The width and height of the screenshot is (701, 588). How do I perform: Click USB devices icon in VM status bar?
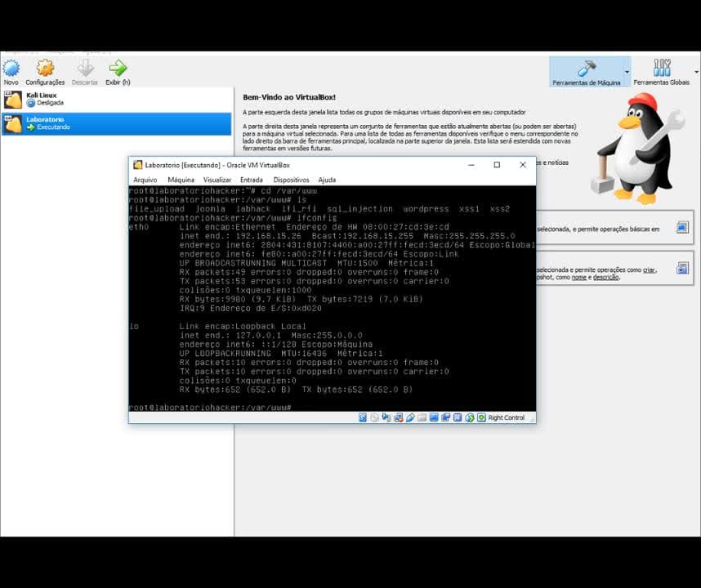[410, 417]
